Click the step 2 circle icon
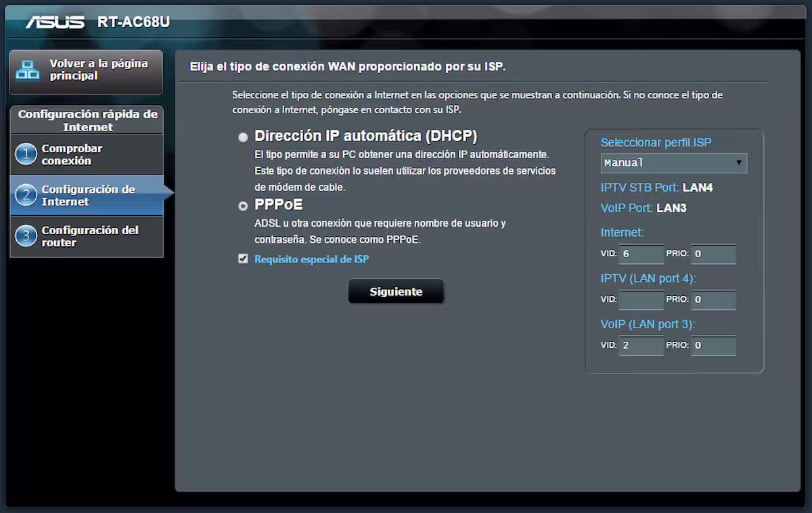 tap(26, 196)
